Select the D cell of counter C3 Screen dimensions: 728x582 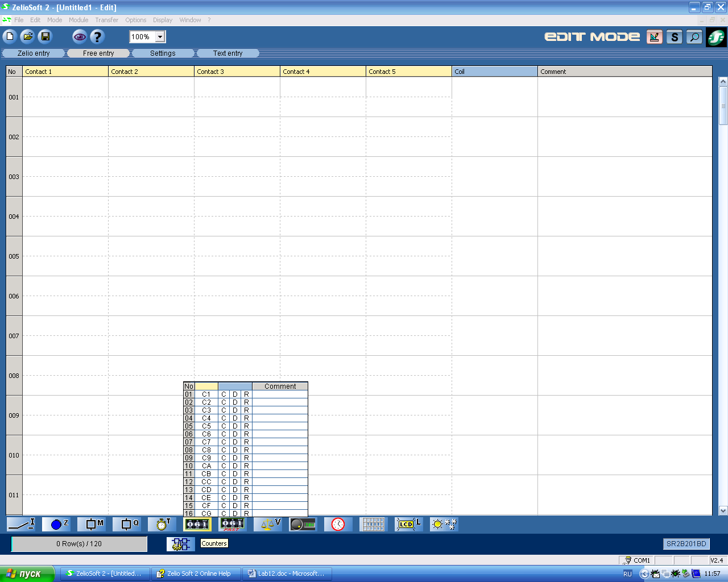235,410
